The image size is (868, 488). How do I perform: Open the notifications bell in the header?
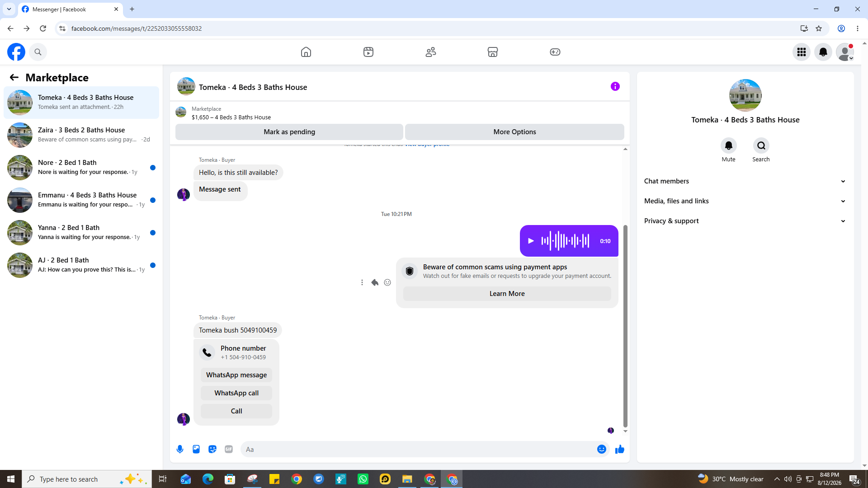point(823,52)
